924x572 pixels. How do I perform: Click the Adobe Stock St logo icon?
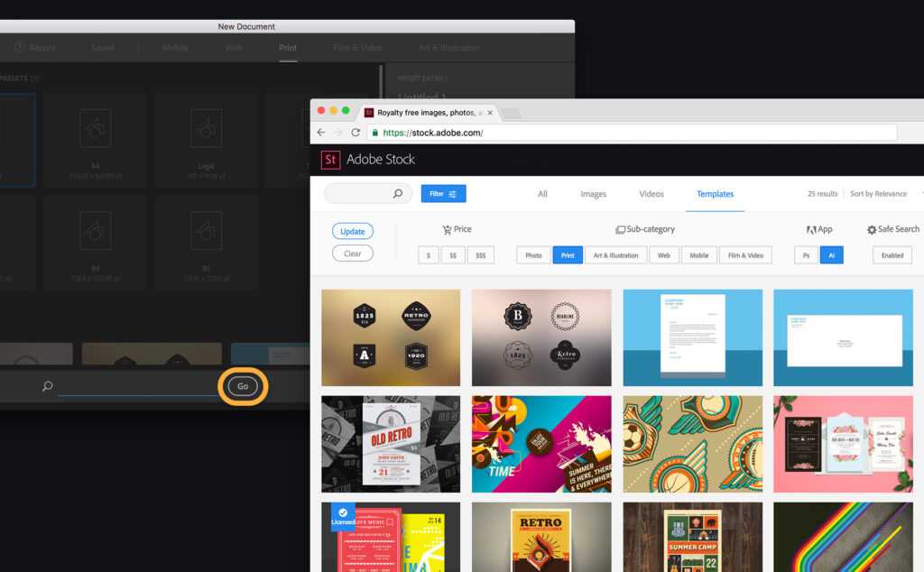(x=330, y=160)
